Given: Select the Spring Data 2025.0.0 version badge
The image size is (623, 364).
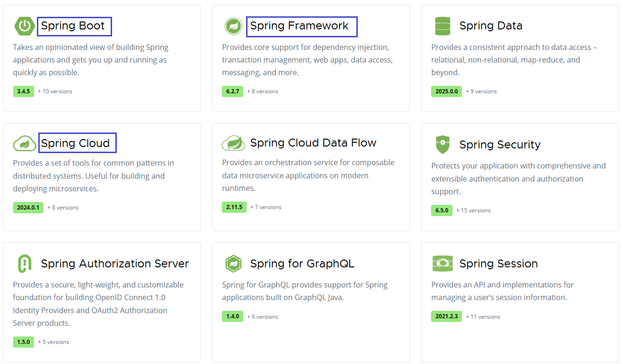Looking at the screenshot, I should pyautogui.click(x=446, y=91).
